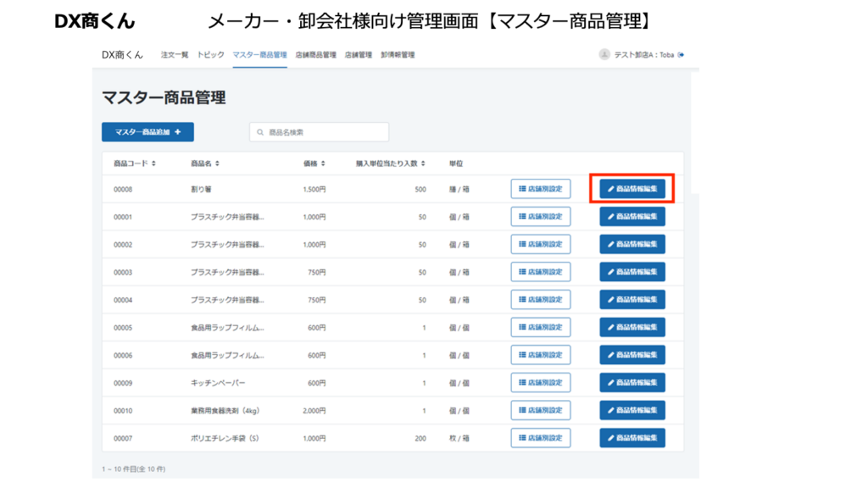The width and height of the screenshot is (868, 488).
Task: Click the list icon on 店舗別設定 for 00001
Action: tap(522, 217)
